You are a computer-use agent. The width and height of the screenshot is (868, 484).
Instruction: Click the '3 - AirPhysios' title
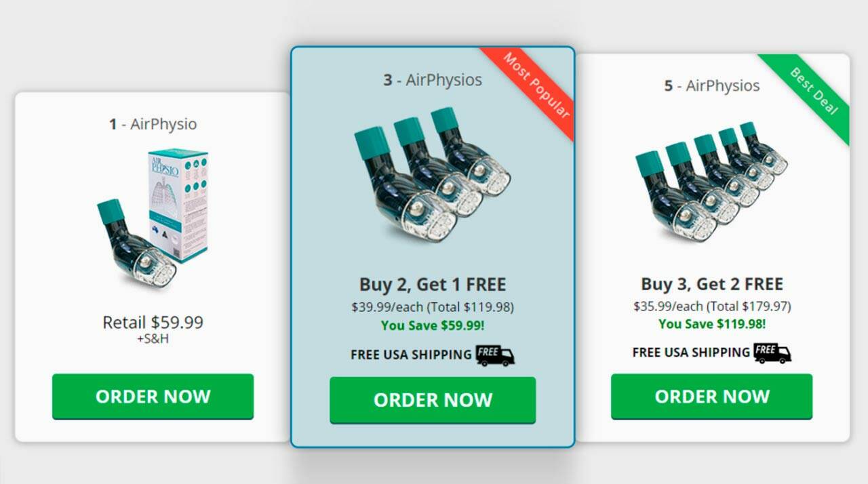[433, 80]
